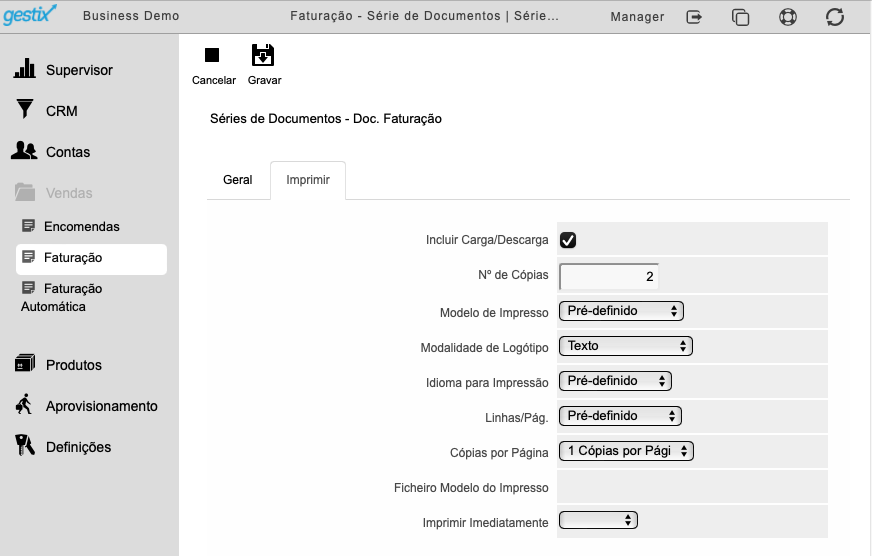Open Supervisor menu item
This screenshot has width=872, height=556.
tap(79, 70)
